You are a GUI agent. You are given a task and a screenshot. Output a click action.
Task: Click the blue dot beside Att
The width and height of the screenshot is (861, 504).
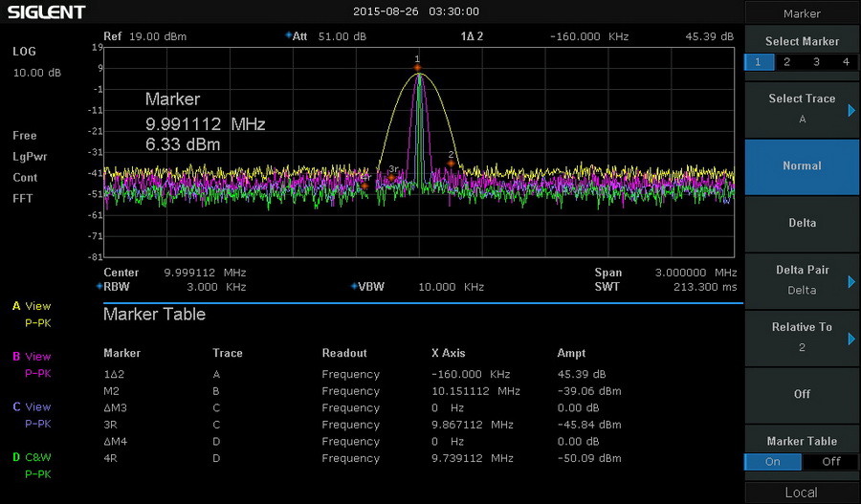coord(288,36)
